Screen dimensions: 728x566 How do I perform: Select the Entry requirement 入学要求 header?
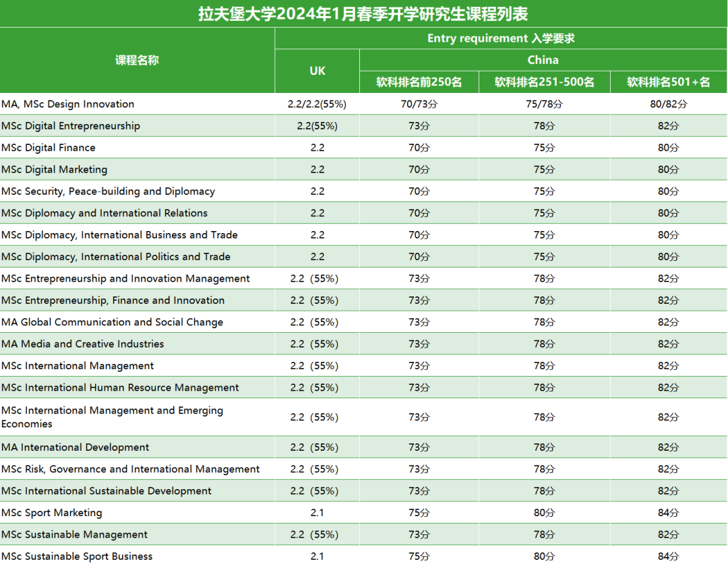(x=501, y=38)
